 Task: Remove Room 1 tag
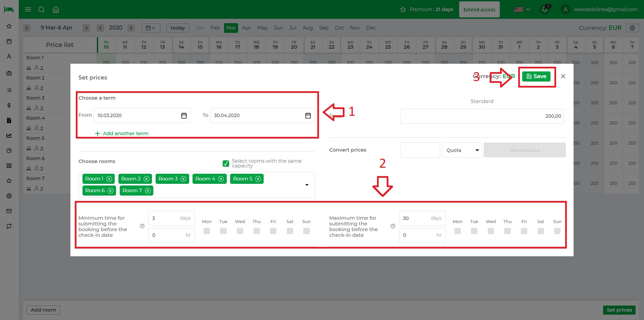pos(109,179)
